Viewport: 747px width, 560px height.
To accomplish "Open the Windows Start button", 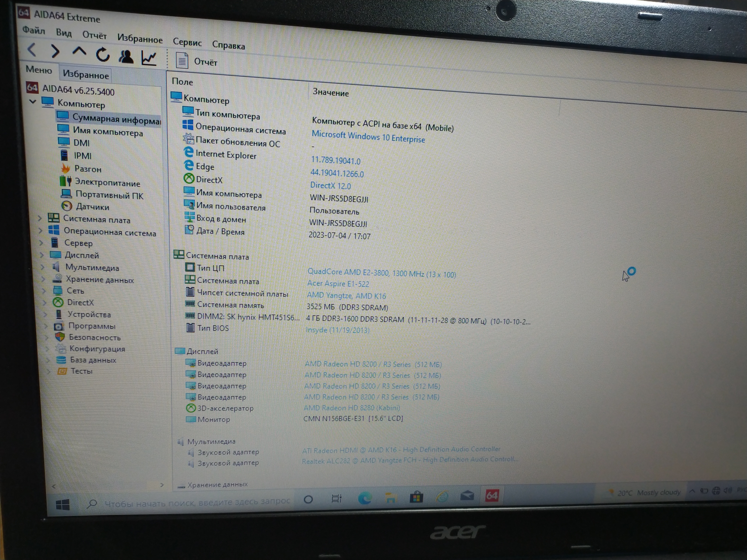I will 63,505.
